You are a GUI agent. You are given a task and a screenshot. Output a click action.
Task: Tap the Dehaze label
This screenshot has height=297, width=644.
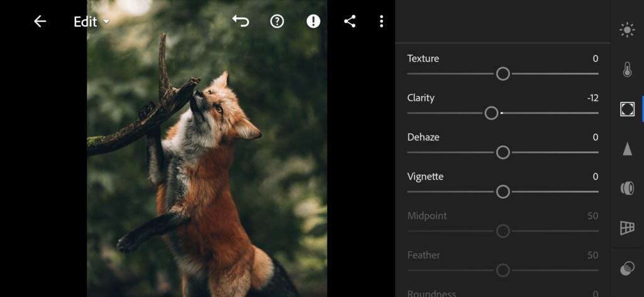tap(423, 138)
